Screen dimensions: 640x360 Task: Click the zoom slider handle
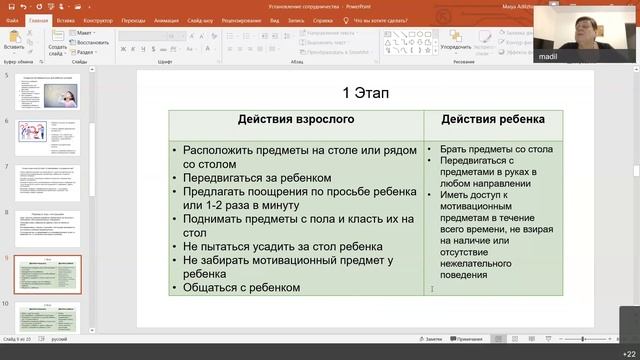click(x=583, y=339)
